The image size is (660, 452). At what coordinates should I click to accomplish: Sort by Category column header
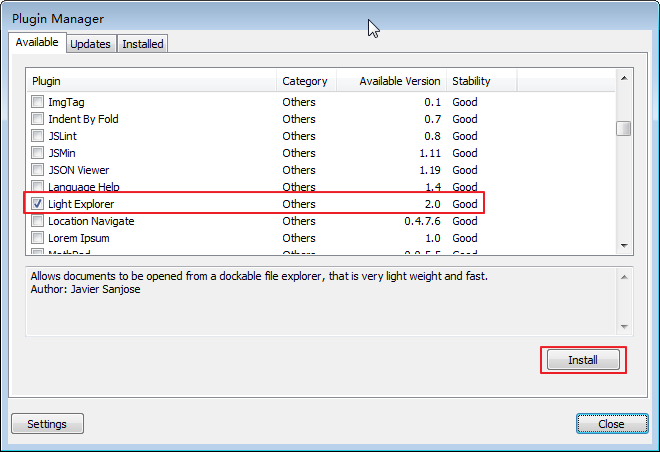(305, 81)
